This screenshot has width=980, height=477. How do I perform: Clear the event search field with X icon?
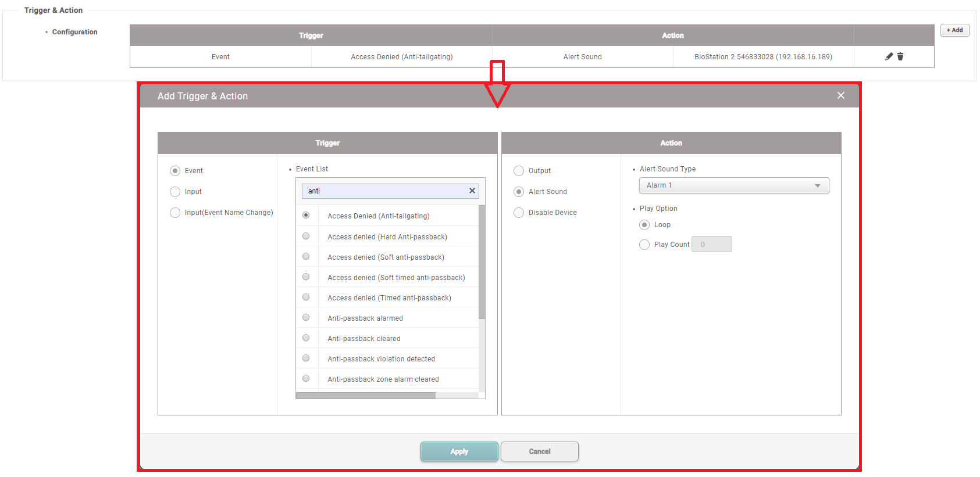(x=472, y=191)
